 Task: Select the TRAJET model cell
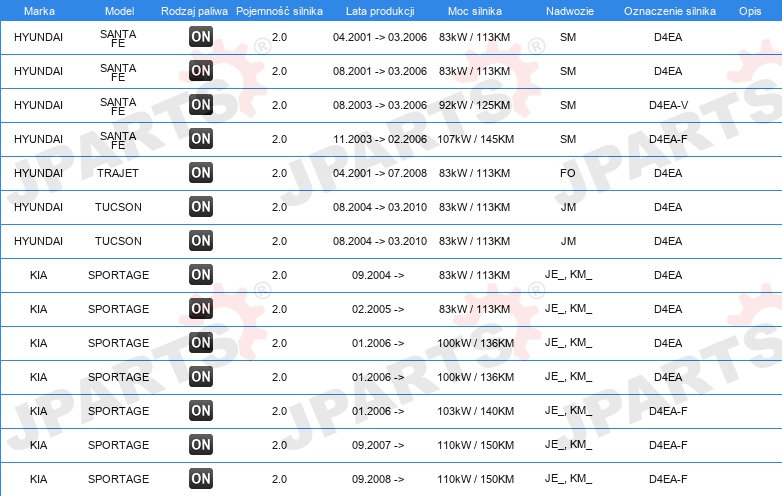click(x=118, y=173)
